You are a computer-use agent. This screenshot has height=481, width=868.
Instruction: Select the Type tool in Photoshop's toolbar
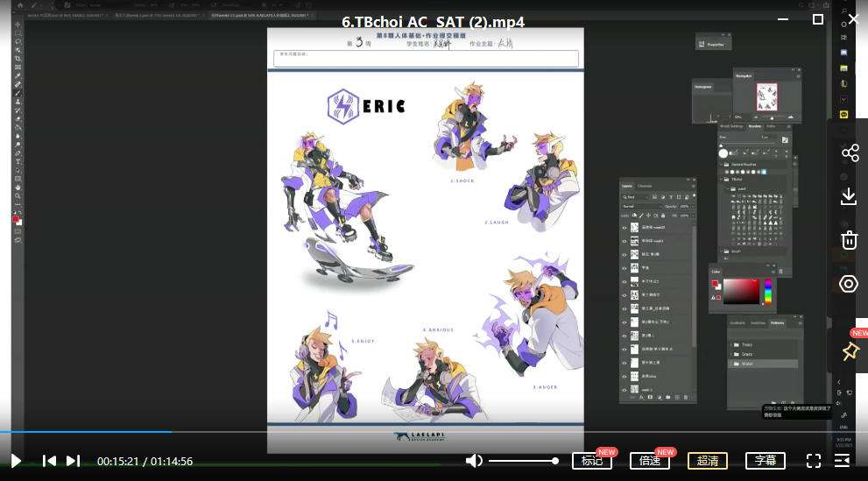coord(18,162)
